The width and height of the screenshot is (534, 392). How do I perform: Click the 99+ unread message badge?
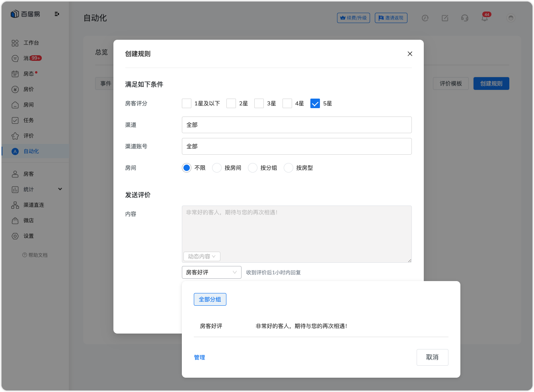pyautogui.click(x=36, y=58)
